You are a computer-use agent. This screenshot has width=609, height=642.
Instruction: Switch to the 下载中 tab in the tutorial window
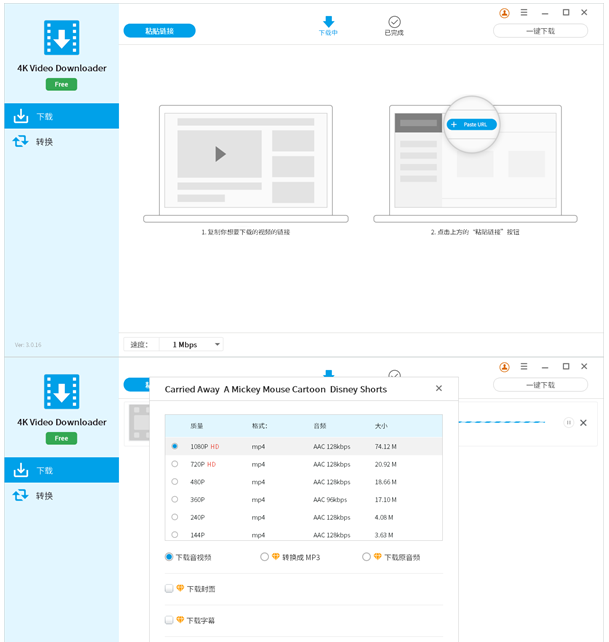(328, 26)
